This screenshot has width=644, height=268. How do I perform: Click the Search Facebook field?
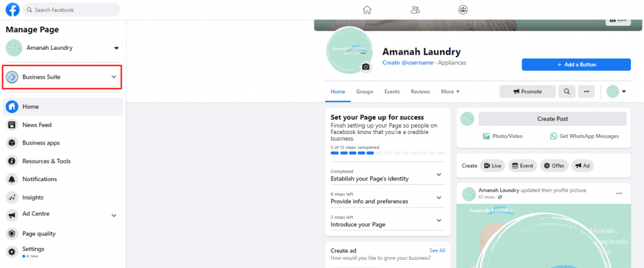[x=71, y=9]
